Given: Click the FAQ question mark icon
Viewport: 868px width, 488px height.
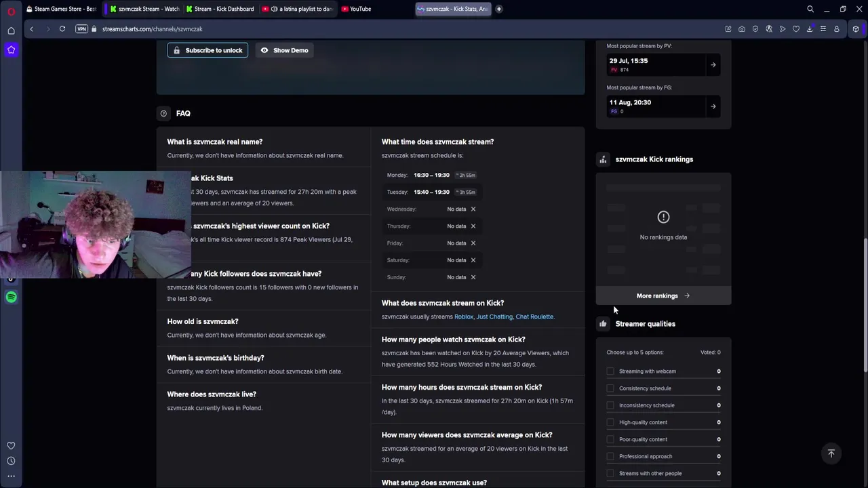Looking at the screenshot, I should coord(163,113).
